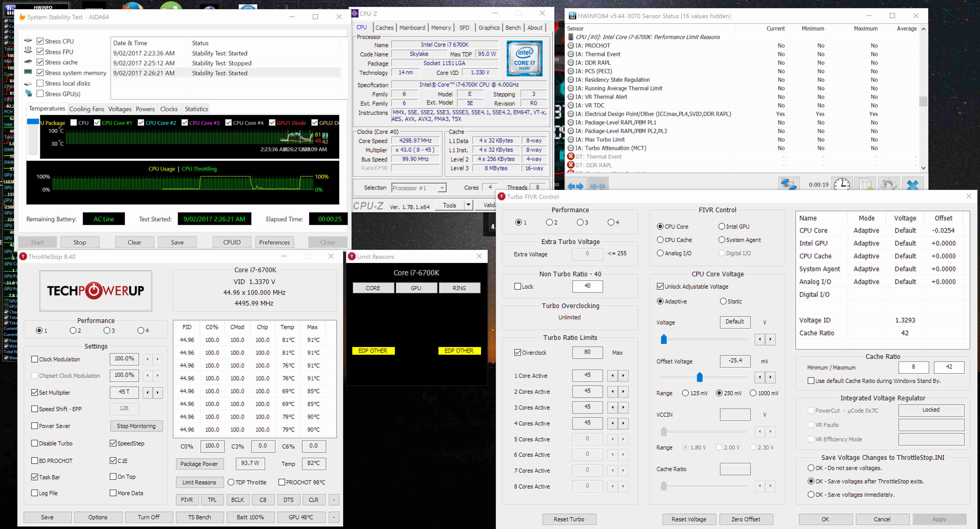Enable Stress local disks checkbox
The width and height of the screenshot is (980, 529).
click(x=40, y=83)
